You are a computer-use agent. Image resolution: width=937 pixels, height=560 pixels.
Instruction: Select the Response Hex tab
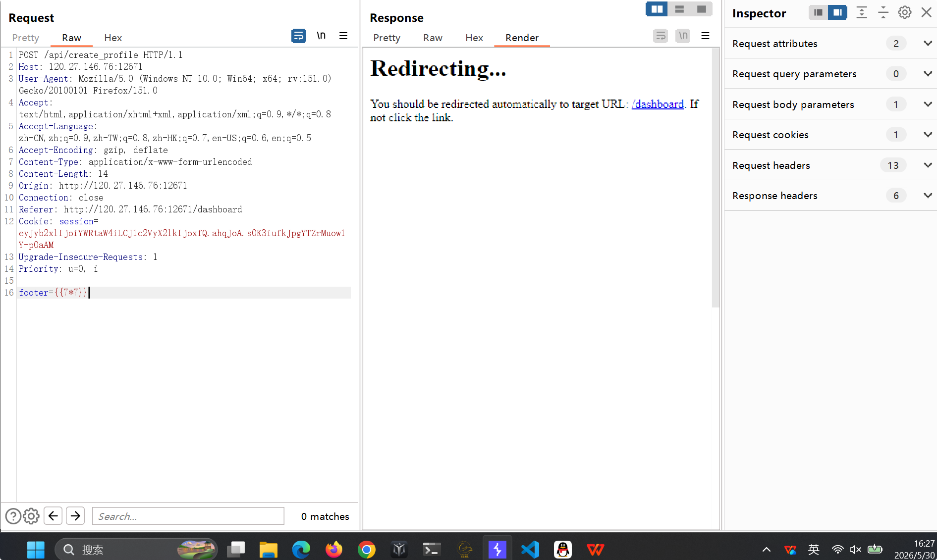tap(474, 38)
